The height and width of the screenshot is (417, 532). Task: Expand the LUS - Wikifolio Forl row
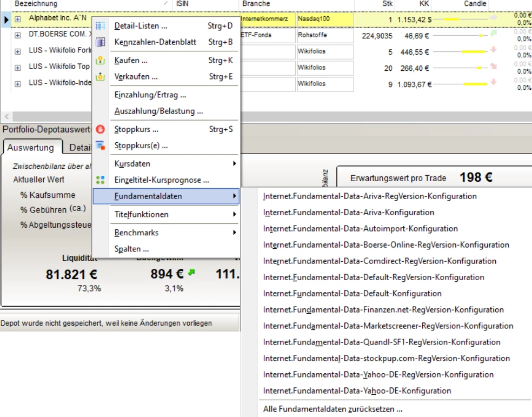(18, 51)
